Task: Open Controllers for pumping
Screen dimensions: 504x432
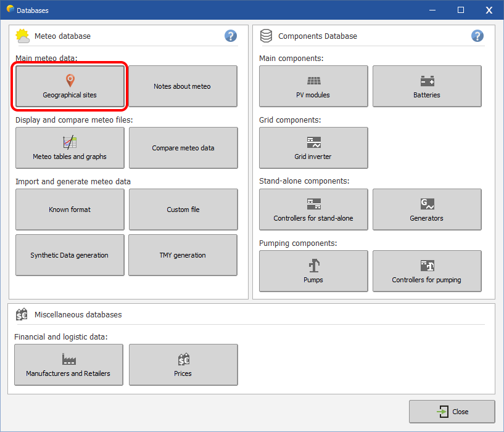Action: (427, 271)
